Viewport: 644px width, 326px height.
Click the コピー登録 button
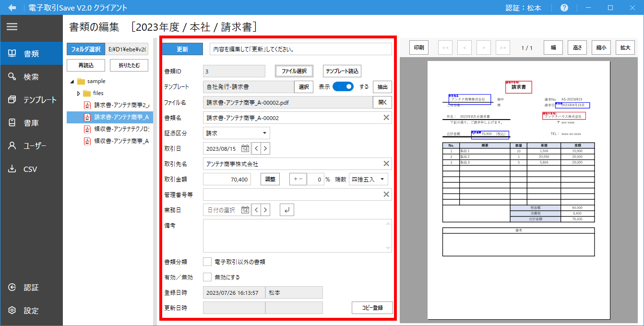(x=372, y=308)
